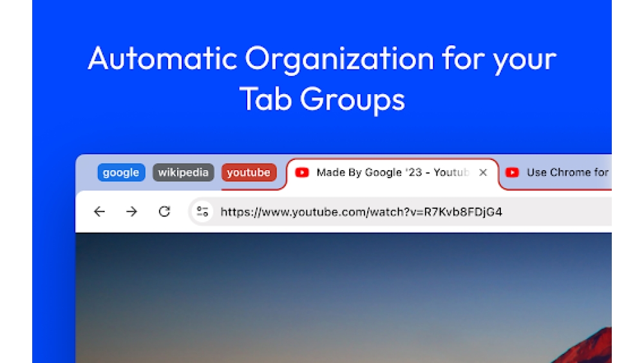
Task: Click the video content area below toolbar
Action: (x=343, y=298)
